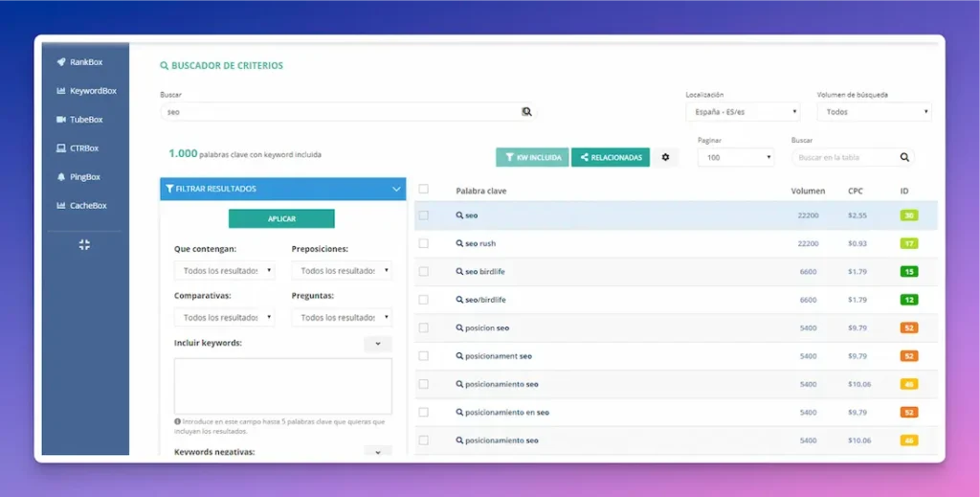This screenshot has height=497, width=980.
Task: Expand the Keywords negativas chevron button
Action: (x=377, y=451)
